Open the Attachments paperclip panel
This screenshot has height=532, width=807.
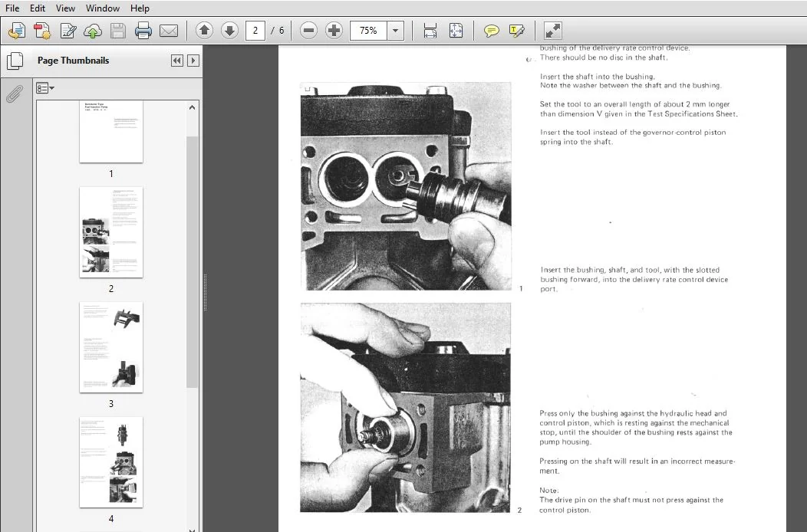point(15,94)
